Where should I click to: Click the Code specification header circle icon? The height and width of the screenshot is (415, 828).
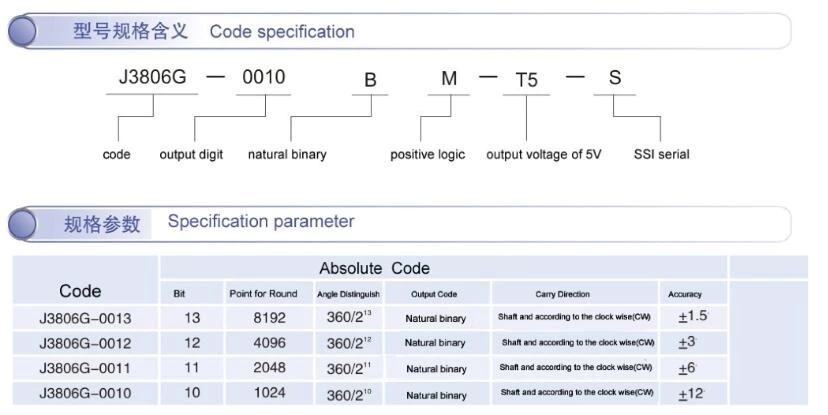click(22, 31)
